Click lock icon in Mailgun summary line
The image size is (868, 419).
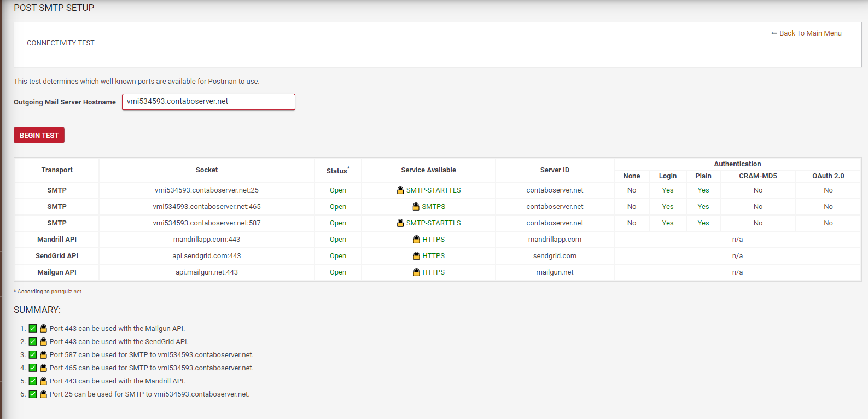(44, 329)
